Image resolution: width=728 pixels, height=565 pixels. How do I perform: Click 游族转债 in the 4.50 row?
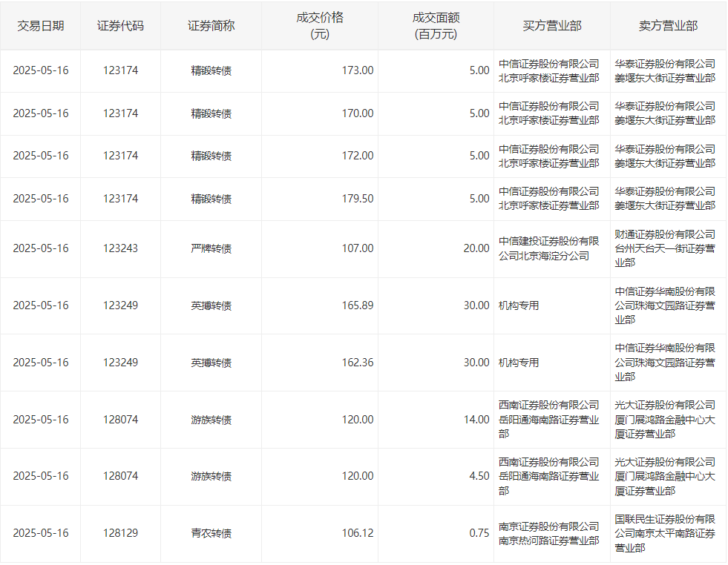point(211,477)
